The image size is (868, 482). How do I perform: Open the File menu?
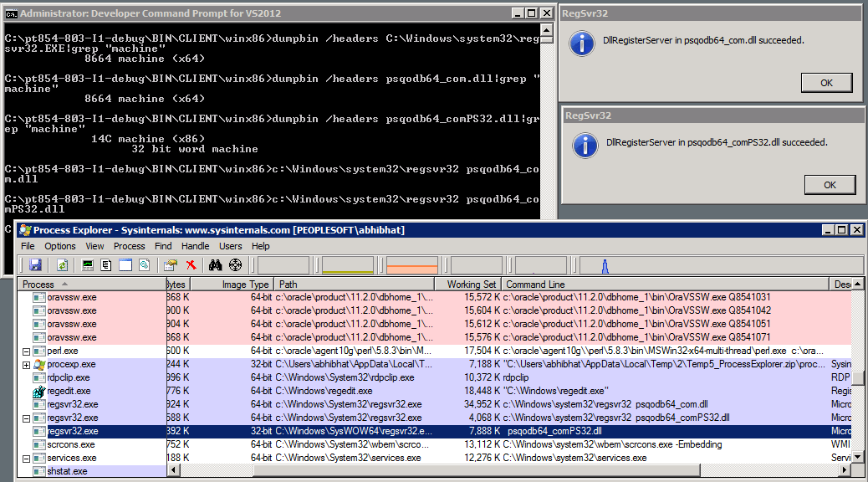[x=28, y=246]
